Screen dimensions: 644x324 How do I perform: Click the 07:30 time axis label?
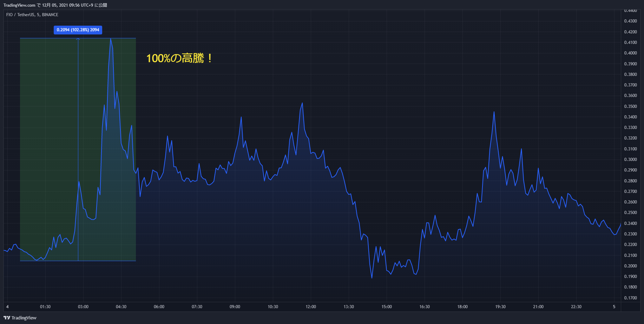(x=197, y=307)
